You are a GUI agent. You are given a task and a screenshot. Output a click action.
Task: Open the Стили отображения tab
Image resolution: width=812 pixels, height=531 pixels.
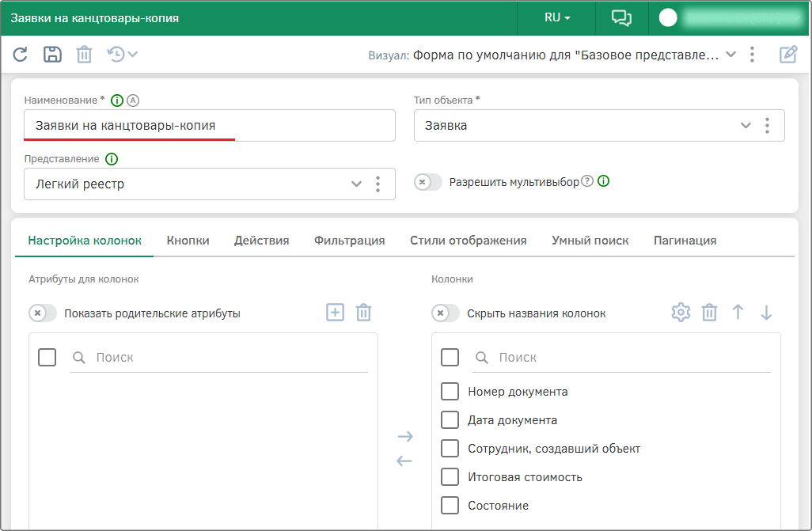[x=469, y=241]
